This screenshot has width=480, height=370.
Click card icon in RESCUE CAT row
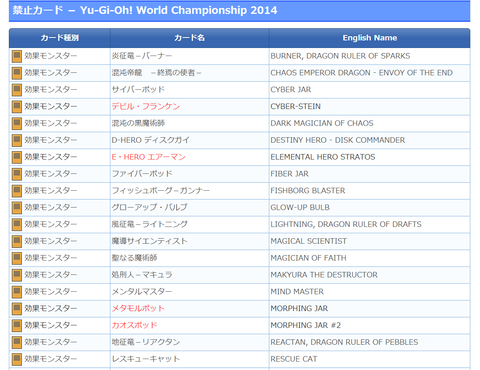click(x=17, y=359)
